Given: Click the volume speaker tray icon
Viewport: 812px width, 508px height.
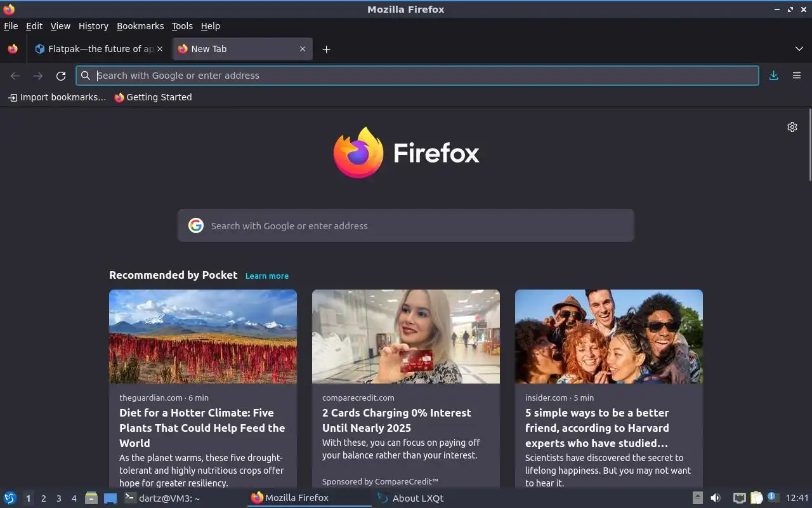Looking at the screenshot, I should point(716,498).
